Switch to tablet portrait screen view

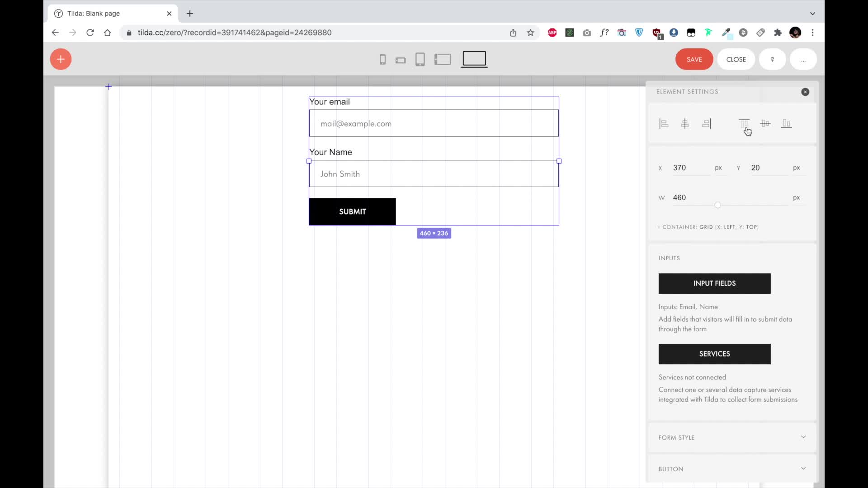[420, 60]
